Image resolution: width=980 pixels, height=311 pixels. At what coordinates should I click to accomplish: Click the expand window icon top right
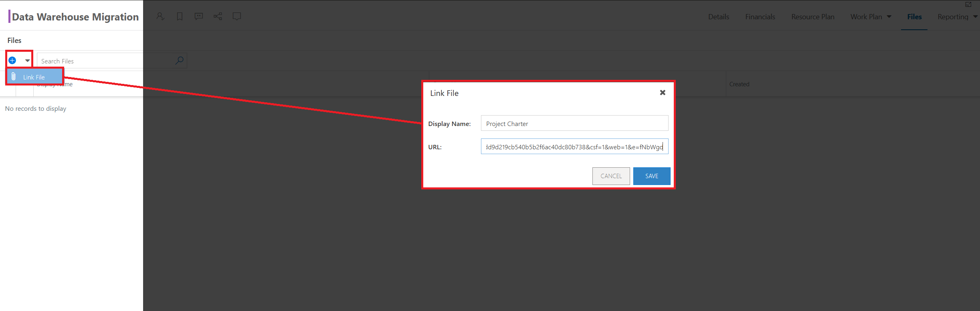968,4
